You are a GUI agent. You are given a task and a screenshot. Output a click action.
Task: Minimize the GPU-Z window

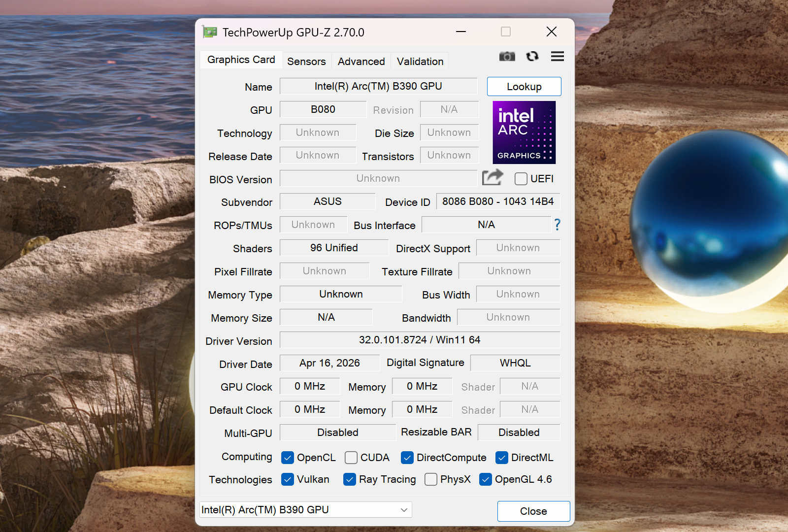461,32
